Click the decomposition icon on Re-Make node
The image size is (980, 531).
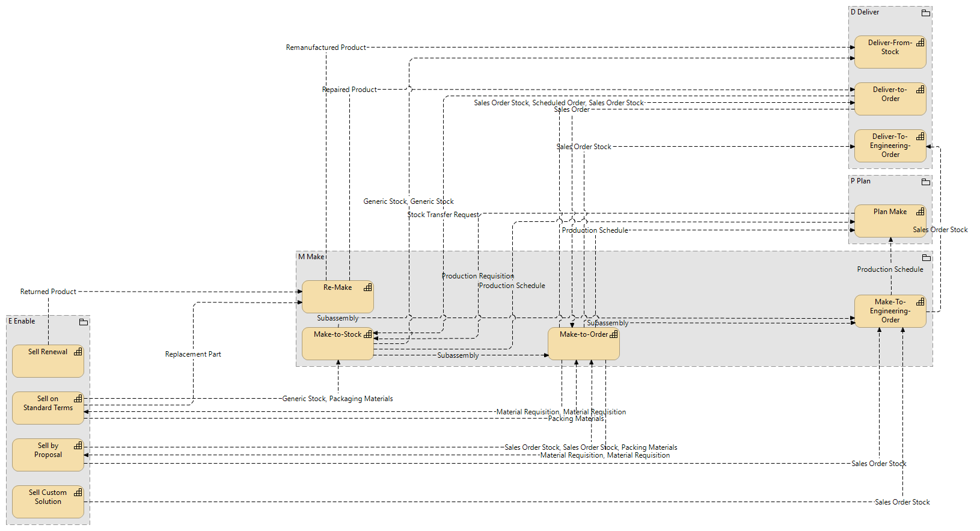(x=367, y=287)
